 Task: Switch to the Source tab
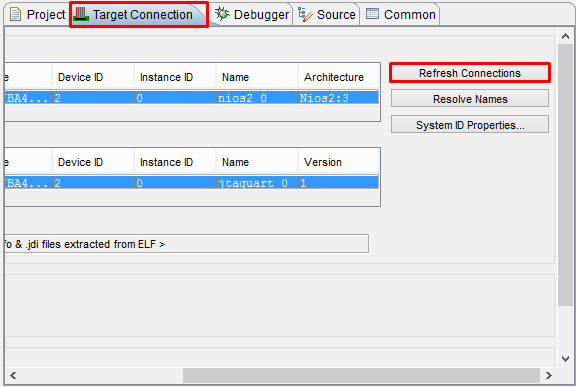(x=327, y=15)
